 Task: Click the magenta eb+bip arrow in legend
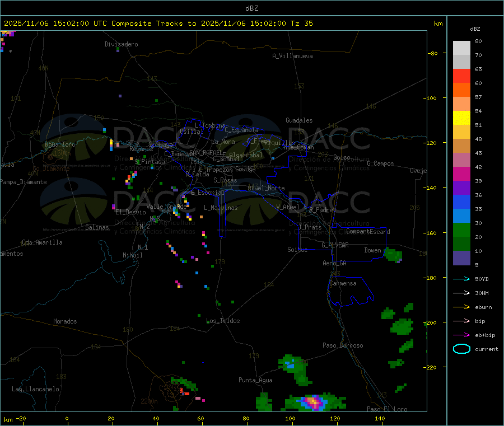point(461,335)
